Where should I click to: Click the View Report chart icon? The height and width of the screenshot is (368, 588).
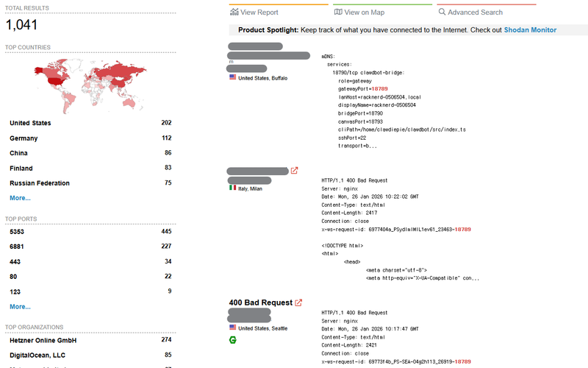(234, 12)
